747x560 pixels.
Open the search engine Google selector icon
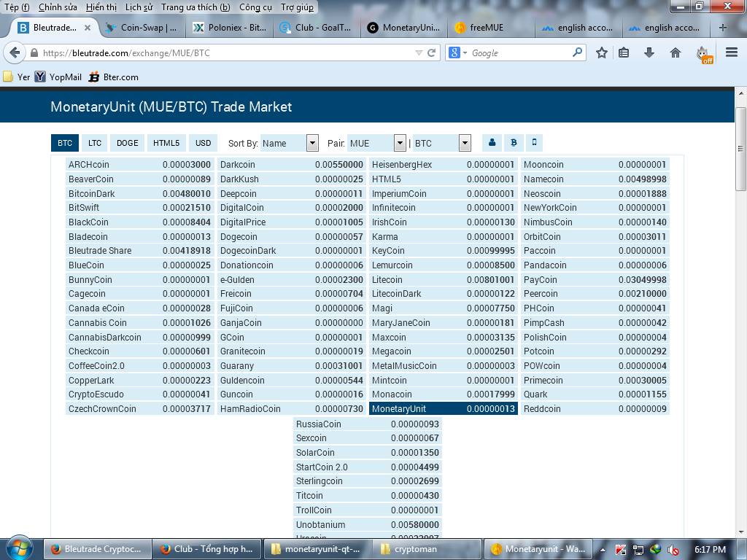(457, 52)
